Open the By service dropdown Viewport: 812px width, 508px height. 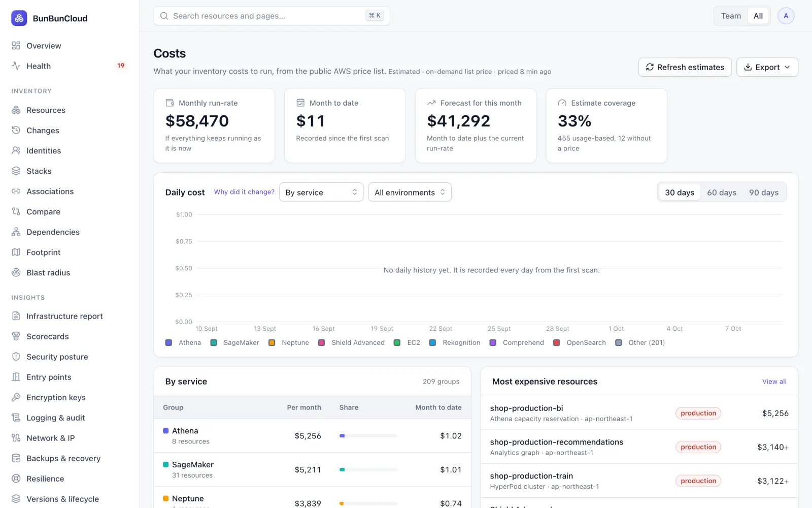pyautogui.click(x=321, y=192)
